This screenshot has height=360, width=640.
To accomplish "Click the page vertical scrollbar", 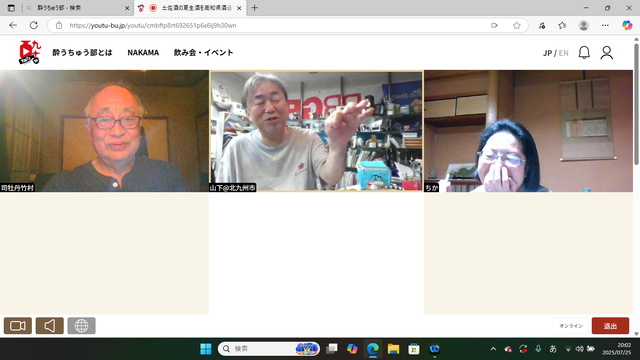I will 636,104.
